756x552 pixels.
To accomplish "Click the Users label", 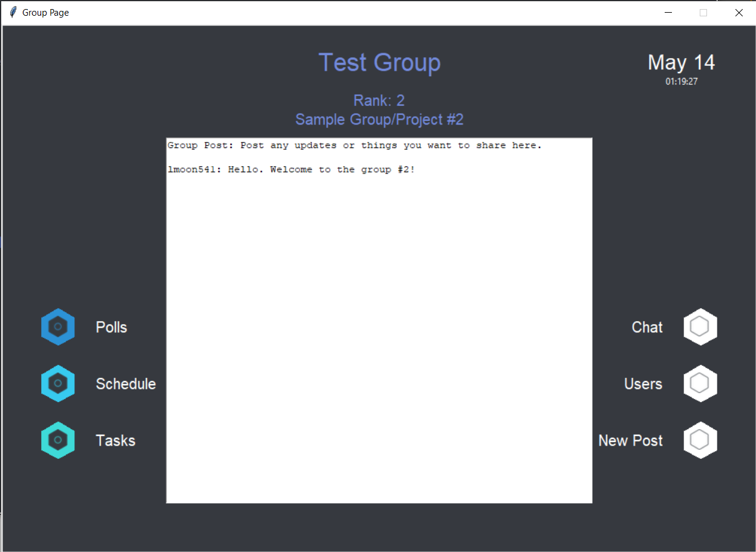I will [x=643, y=384].
